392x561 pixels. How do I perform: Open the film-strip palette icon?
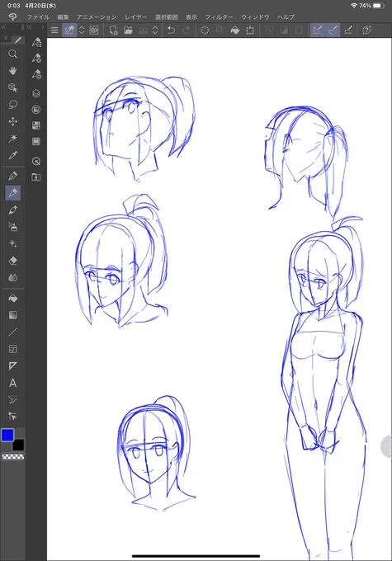pyautogui.click(x=36, y=141)
